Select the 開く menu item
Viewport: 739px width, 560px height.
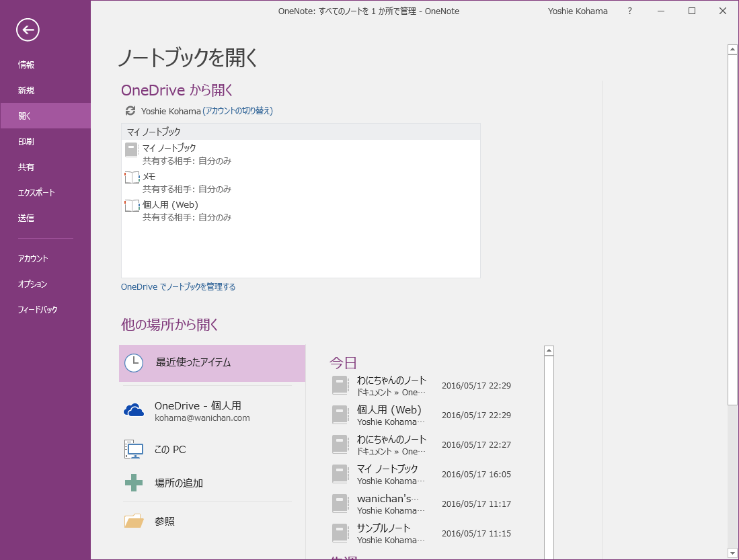click(x=45, y=116)
